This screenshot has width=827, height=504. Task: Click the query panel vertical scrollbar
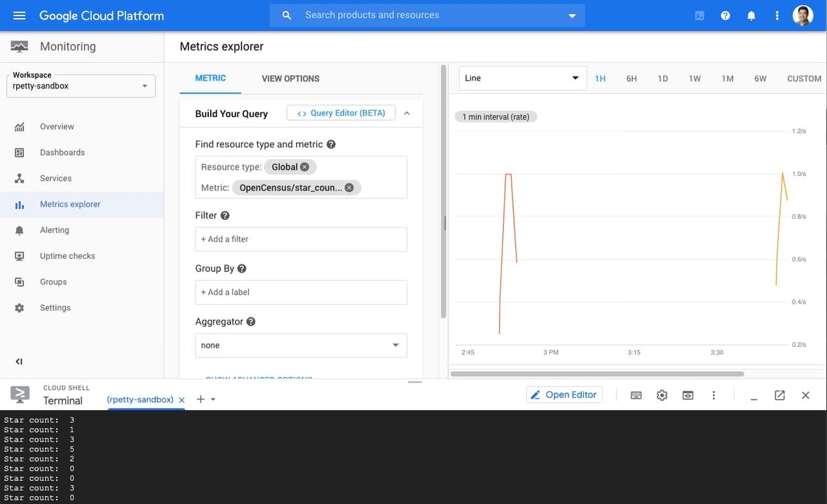444,191
